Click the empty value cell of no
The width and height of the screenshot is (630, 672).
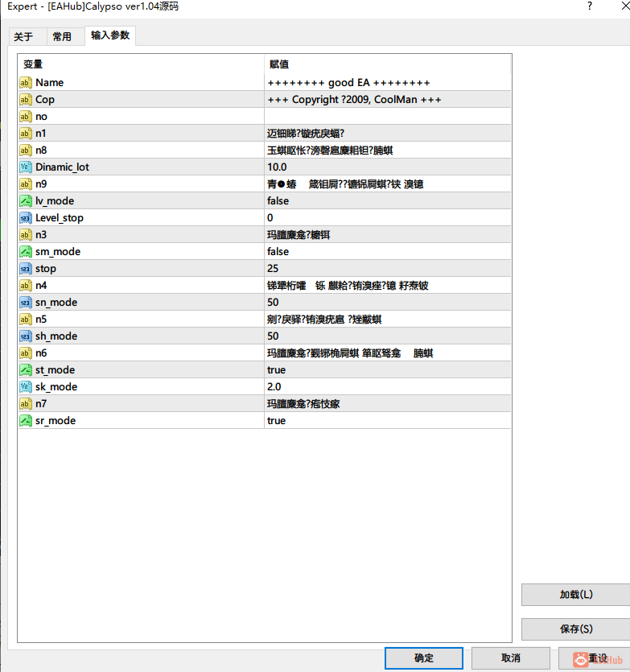(x=388, y=117)
